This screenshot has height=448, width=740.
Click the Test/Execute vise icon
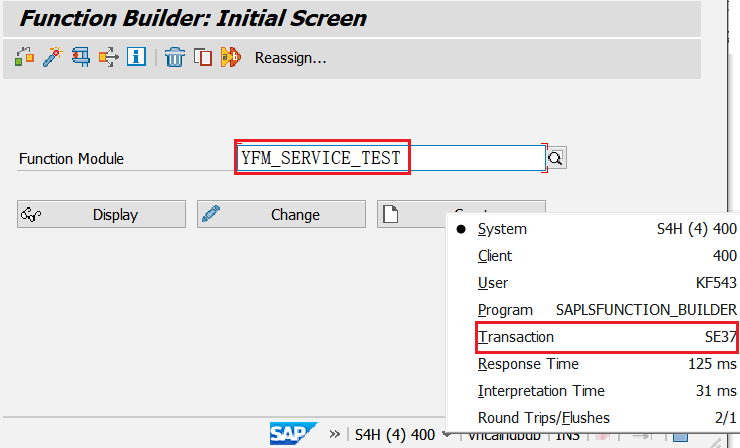[80, 57]
